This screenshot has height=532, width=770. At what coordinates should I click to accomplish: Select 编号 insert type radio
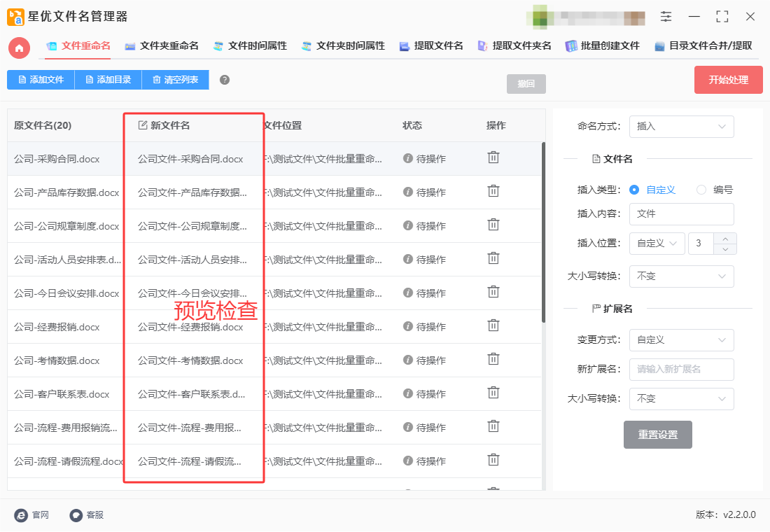pyautogui.click(x=701, y=190)
